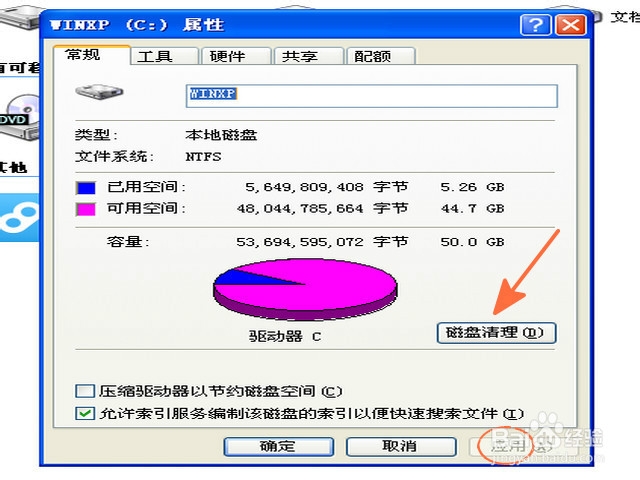Click the help question mark button
640x480 pixels.
pos(535,25)
